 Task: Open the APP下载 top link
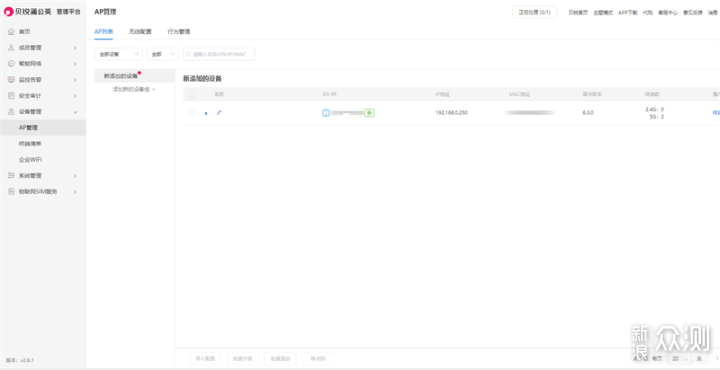tap(628, 13)
